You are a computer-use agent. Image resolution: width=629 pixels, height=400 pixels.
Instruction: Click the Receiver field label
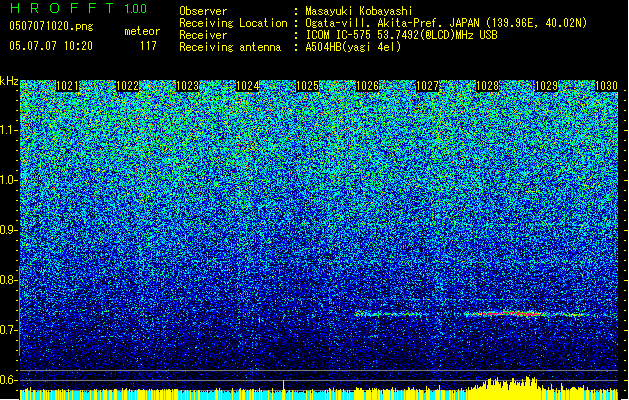coord(203,35)
